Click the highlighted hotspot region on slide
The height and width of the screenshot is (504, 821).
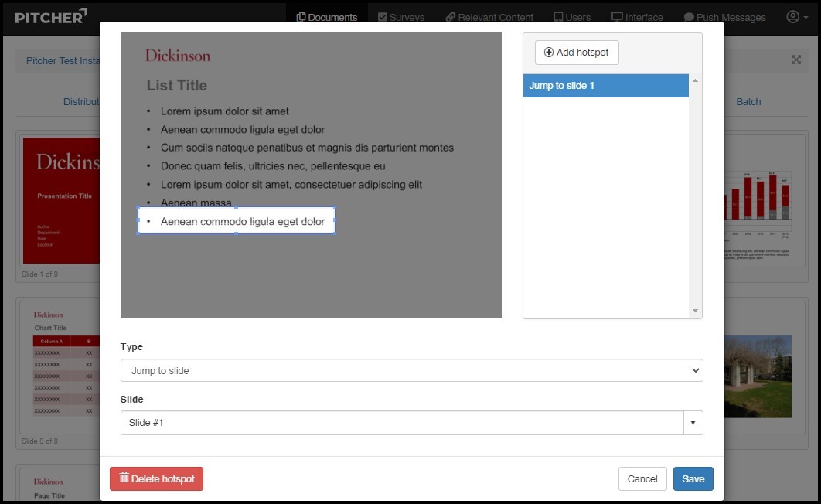click(x=236, y=221)
